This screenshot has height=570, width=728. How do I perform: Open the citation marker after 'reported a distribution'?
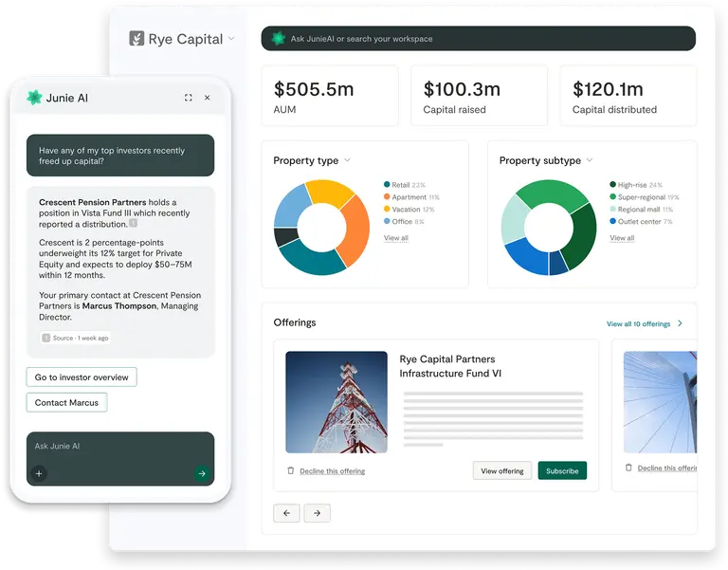134,223
